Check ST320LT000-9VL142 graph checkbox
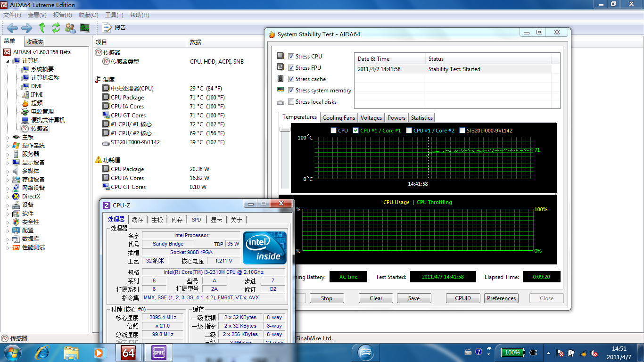Screen dimensions: 644x362 pos(462,131)
